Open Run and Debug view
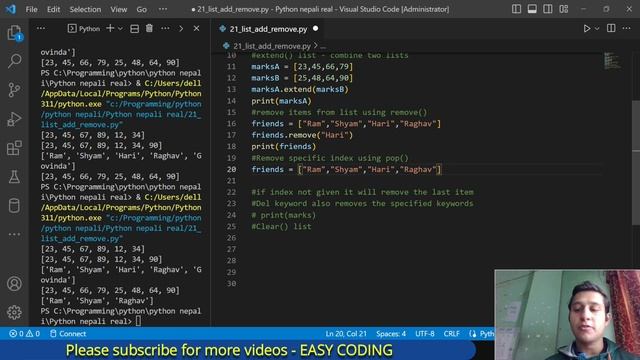This screenshot has width=640, height=360. [14, 119]
